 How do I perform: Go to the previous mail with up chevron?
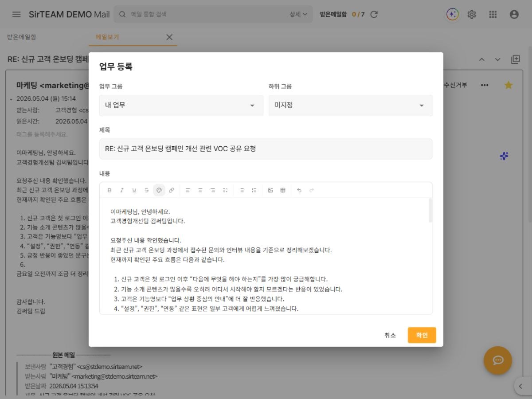(x=482, y=59)
